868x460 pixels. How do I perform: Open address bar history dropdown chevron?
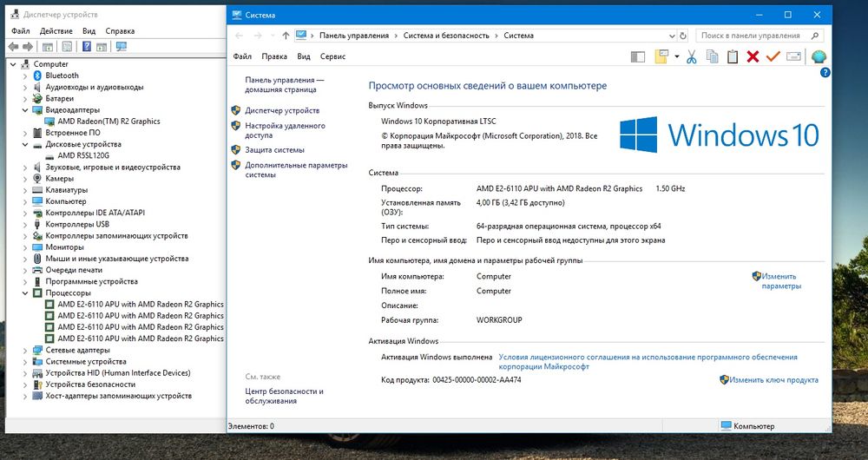click(x=672, y=36)
